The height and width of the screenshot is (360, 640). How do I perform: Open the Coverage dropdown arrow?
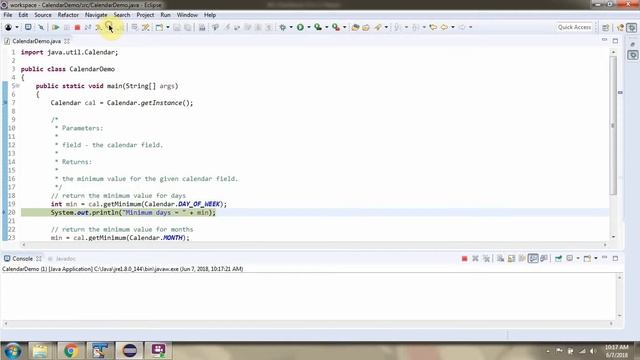327,27
